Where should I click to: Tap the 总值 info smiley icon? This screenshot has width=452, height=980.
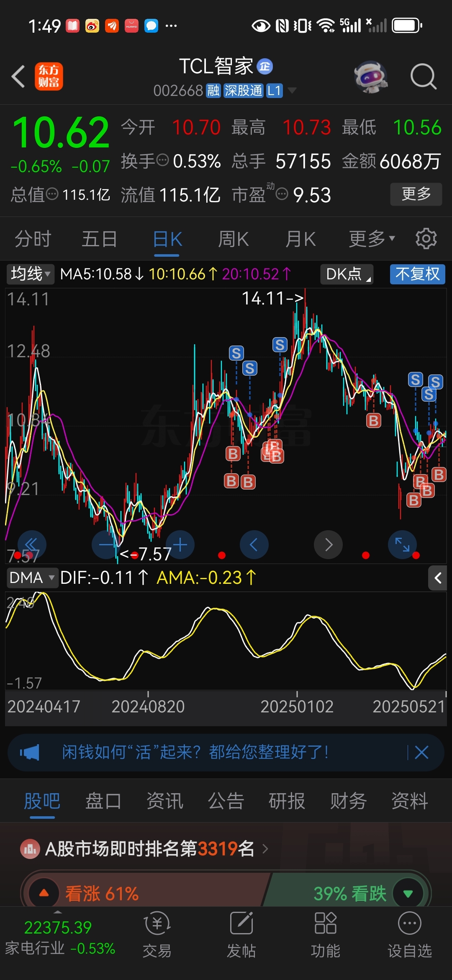point(52,194)
